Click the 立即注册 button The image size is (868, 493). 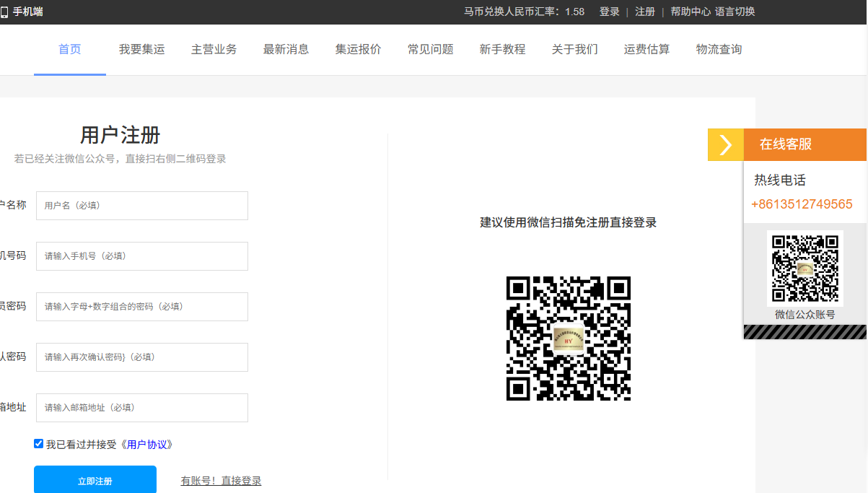point(95,479)
